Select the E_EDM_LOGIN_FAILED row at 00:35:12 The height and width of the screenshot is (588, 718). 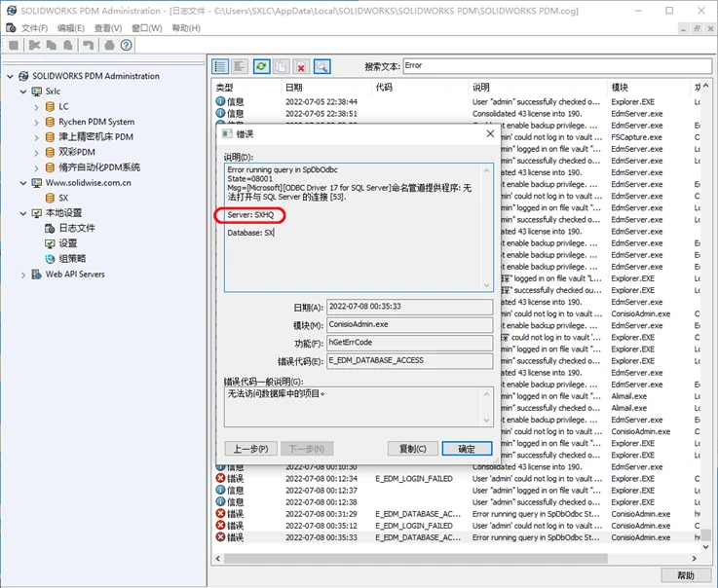(457, 526)
